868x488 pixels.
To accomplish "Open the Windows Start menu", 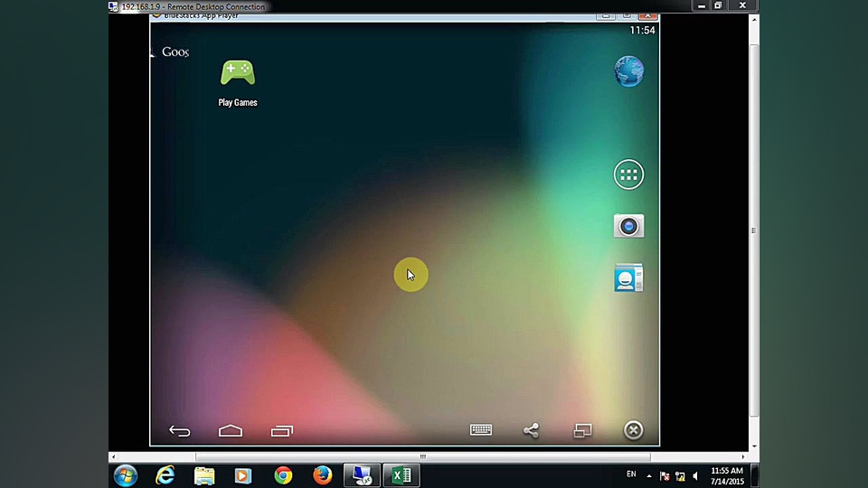I will point(126,475).
